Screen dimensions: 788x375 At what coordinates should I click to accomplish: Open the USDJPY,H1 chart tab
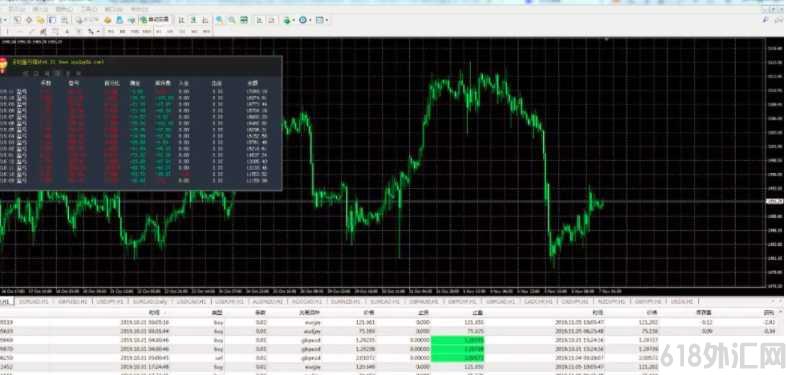click(x=109, y=302)
